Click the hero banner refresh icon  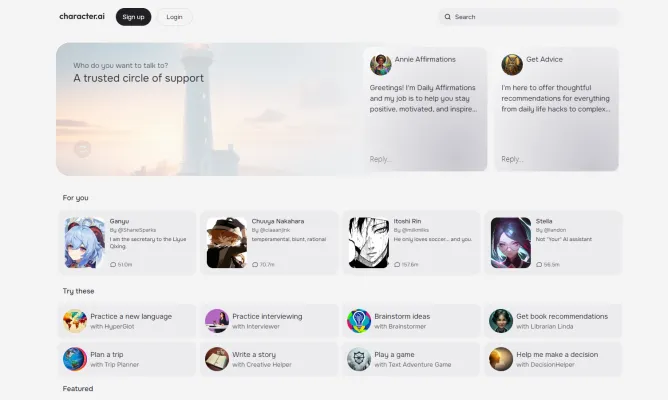83,149
